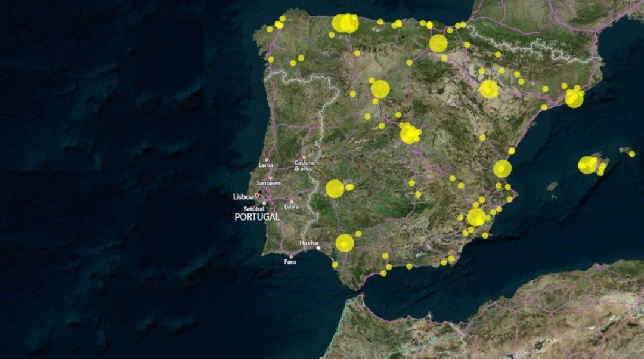Click the Huelva city dot

pyautogui.click(x=318, y=247)
